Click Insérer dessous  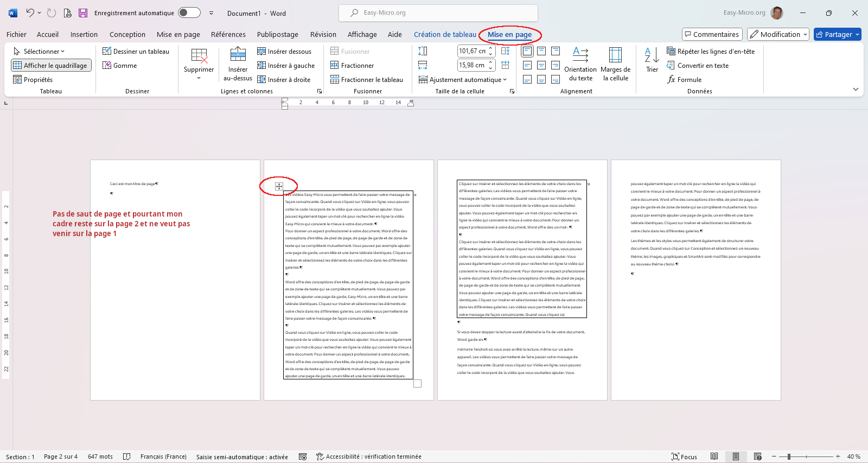(284, 51)
